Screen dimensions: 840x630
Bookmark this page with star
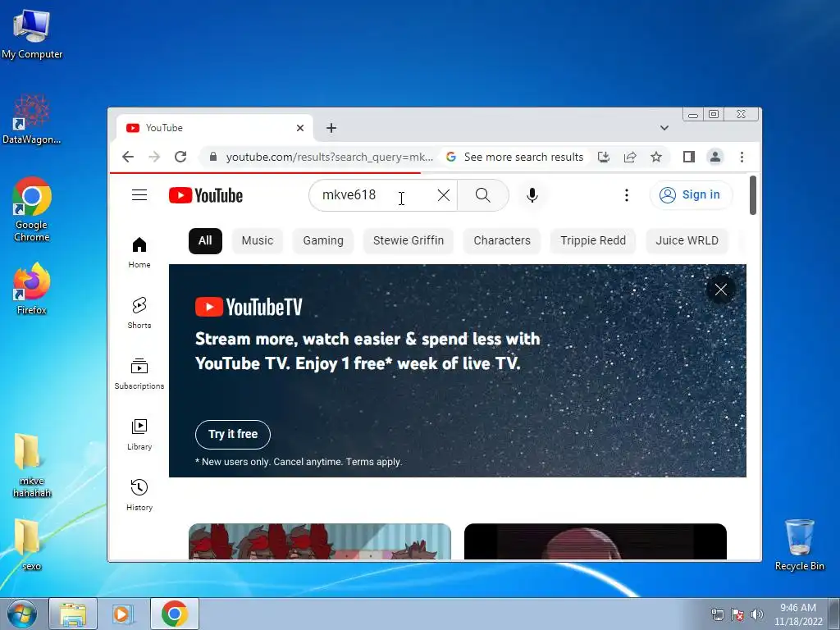coord(656,157)
